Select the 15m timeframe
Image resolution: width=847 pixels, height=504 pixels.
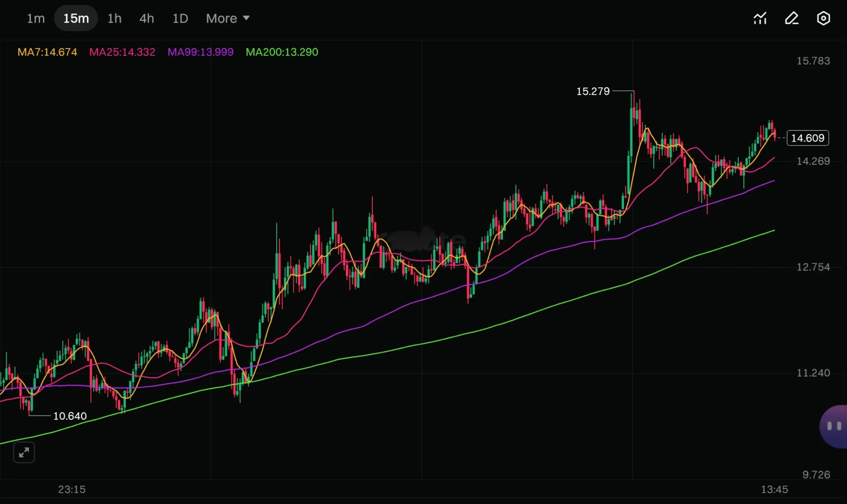point(76,18)
